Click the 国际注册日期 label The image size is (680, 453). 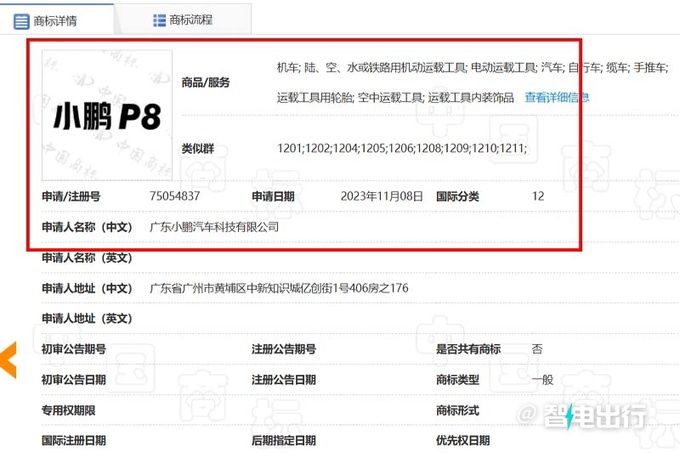point(74,441)
